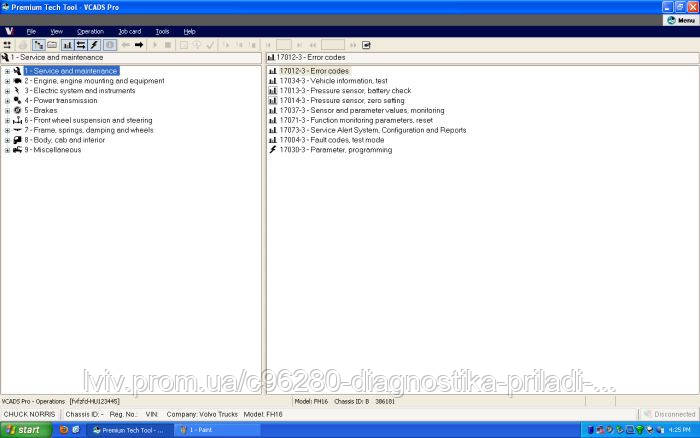700x438 pixels.
Task: Expand the Engine, engine mounting and equipment node
Action: click(7, 81)
